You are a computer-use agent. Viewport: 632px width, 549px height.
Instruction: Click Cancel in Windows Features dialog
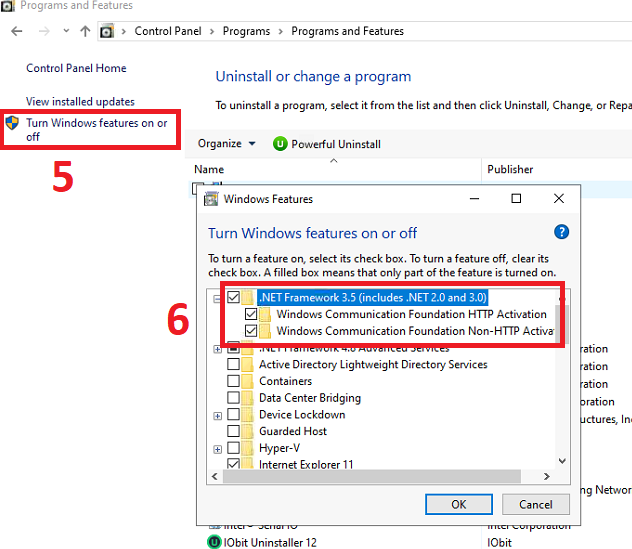(x=536, y=504)
